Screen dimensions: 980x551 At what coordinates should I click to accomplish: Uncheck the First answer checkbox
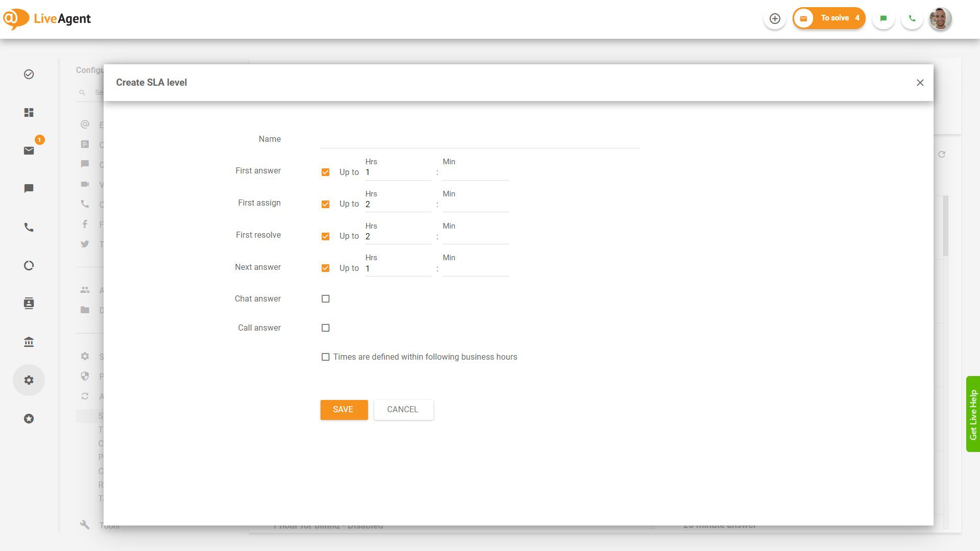click(x=325, y=172)
